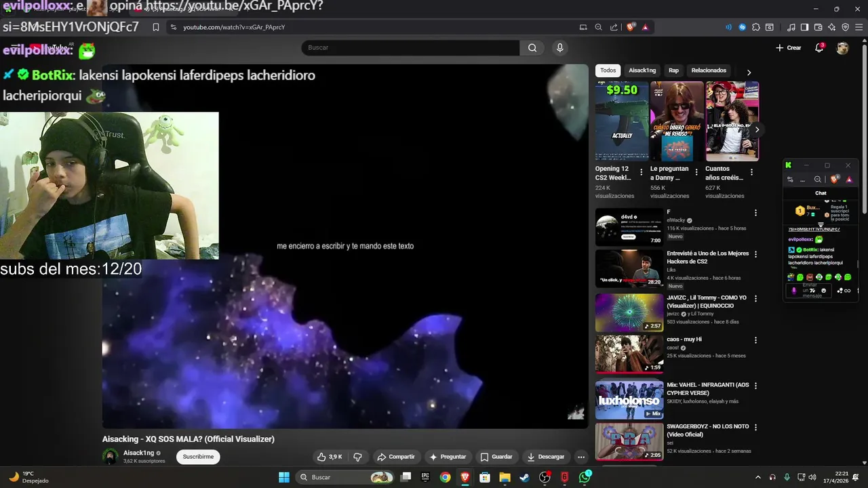The height and width of the screenshot is (488, 868).
Task: Expand Shorts shelf with the right arrow
Action: 757,129
